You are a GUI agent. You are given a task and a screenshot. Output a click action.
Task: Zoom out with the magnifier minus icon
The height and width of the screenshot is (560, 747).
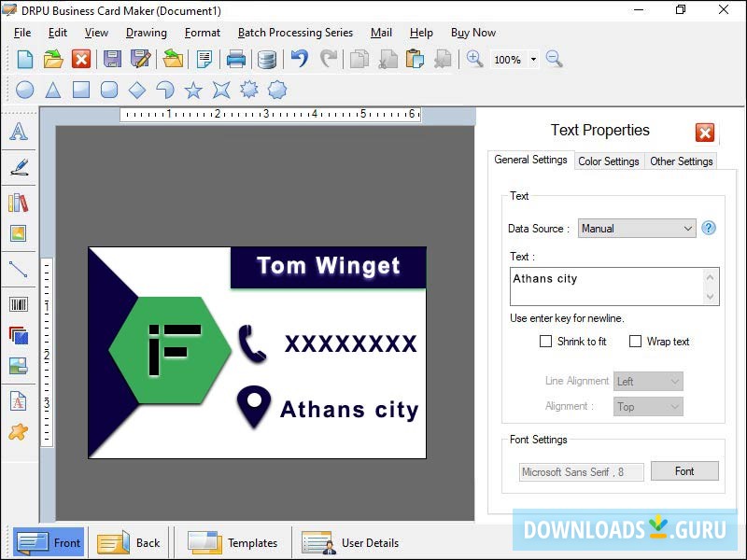(x=554, y=60)
